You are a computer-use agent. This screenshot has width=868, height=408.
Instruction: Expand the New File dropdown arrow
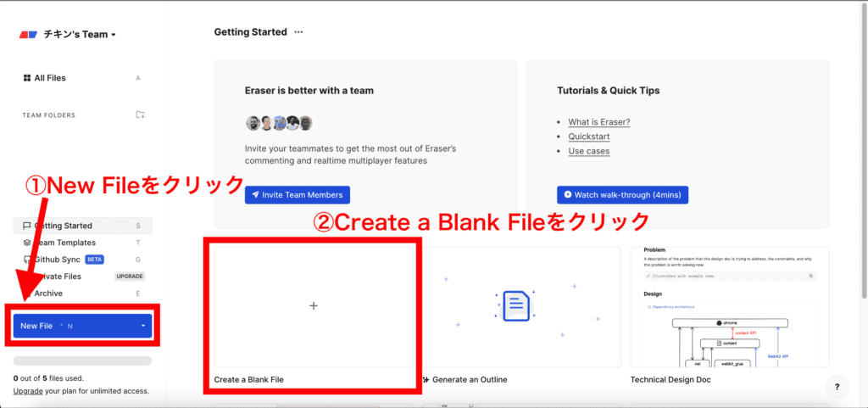[x=142, y=326]
